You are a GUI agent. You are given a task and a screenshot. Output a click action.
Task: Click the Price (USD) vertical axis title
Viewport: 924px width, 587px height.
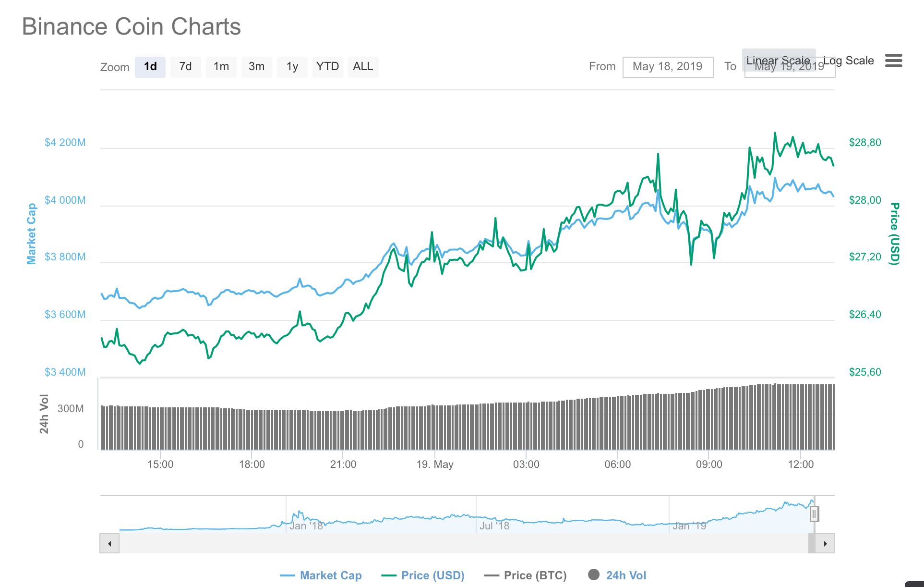[x=894, y=233]
